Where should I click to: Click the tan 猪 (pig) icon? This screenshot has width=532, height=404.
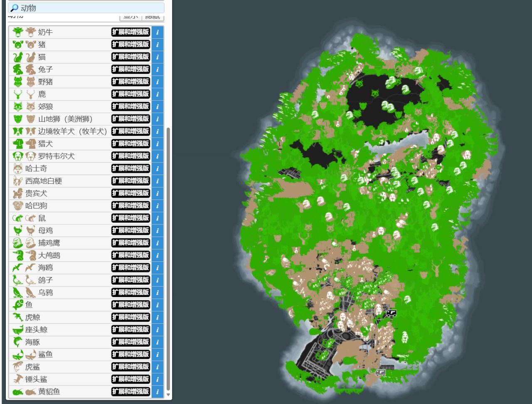[x=31, y=44]
